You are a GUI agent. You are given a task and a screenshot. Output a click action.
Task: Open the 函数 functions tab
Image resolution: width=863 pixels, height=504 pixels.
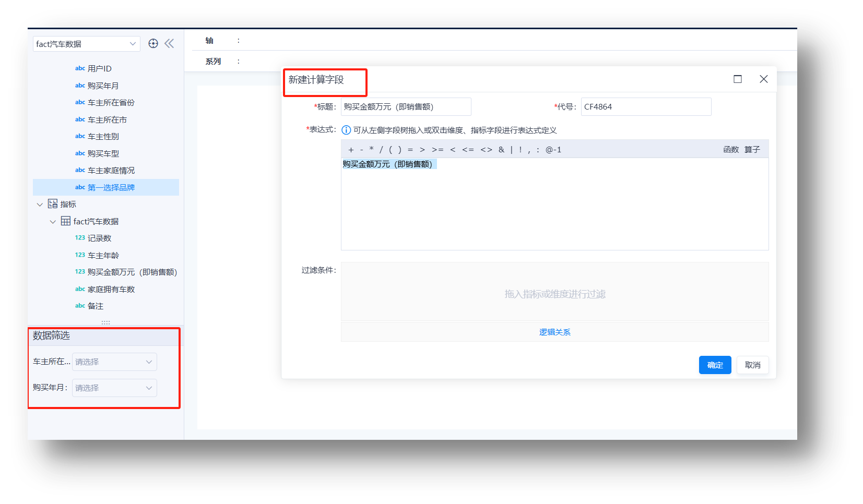730,150
